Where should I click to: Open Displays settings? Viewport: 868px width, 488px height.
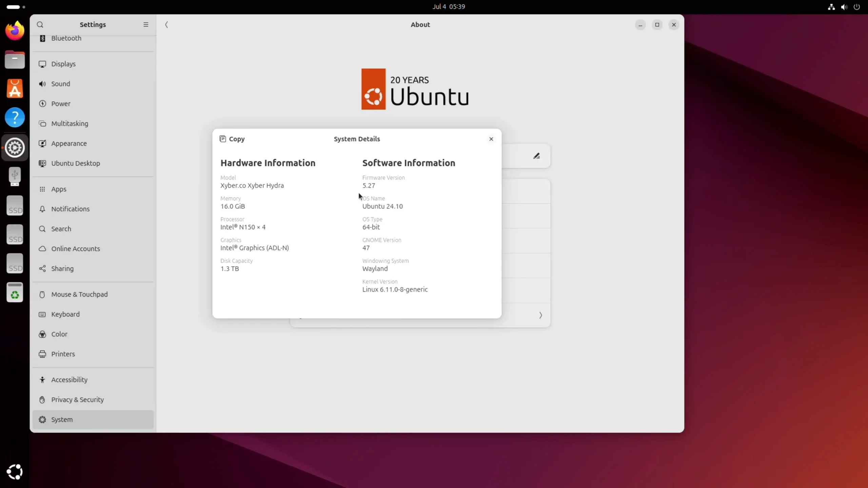click(93, 64)
